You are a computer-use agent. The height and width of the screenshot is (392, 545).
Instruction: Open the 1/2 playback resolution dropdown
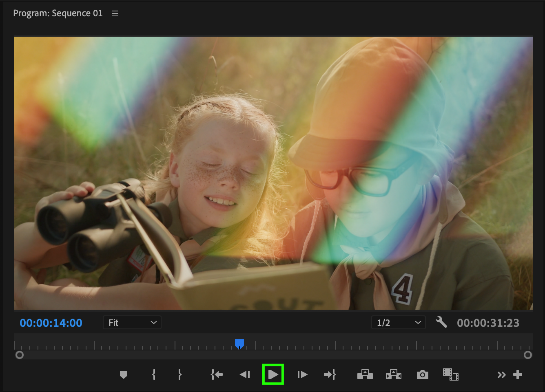(398, 323)
